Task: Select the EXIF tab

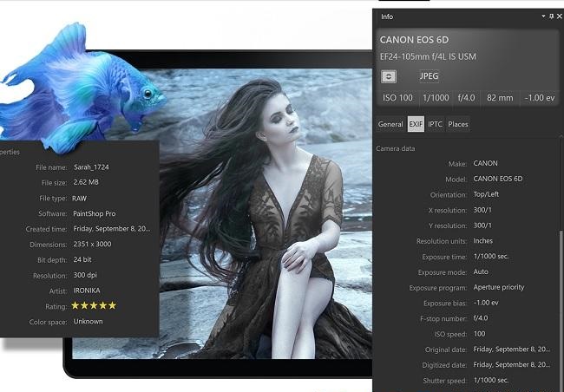Action: click(x=415, y=124)
